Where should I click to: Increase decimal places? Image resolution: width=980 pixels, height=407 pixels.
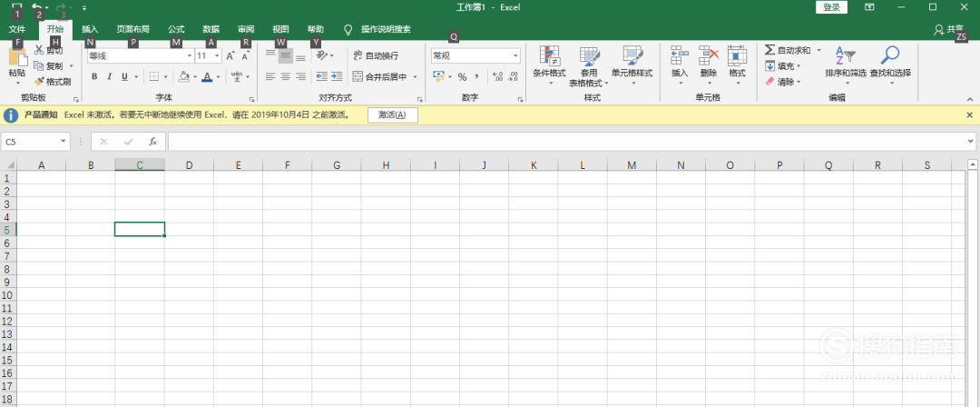[x=497, y=77]
